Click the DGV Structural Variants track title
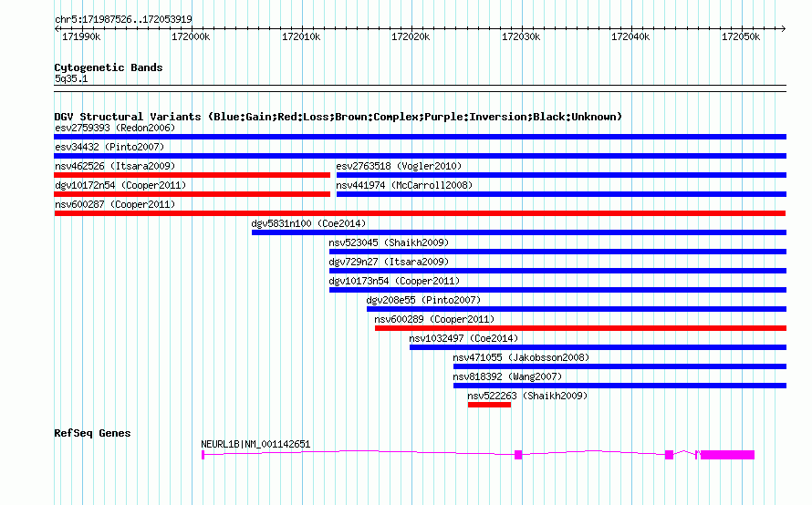Viewport: 812px width, 505px height. point(338,117)
